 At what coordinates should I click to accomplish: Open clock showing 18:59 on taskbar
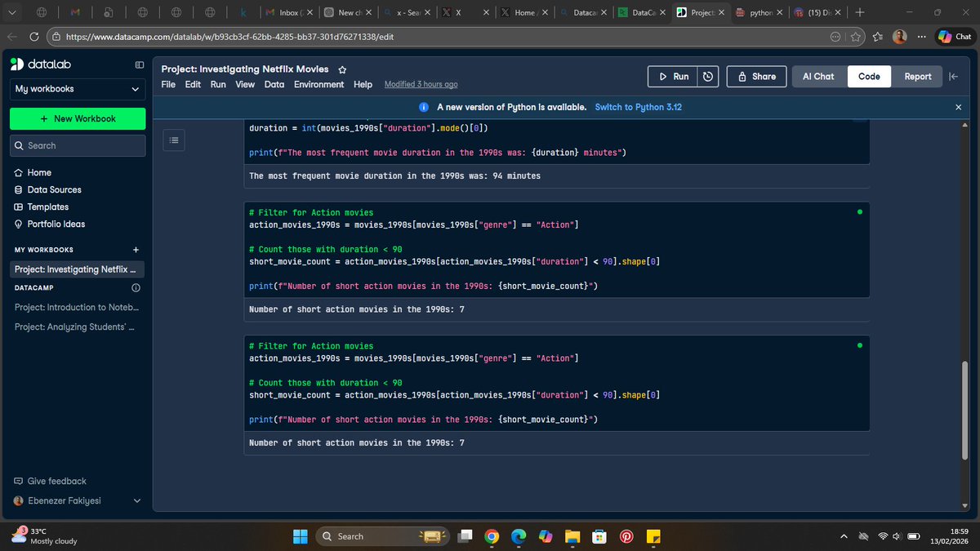(950, 536)
